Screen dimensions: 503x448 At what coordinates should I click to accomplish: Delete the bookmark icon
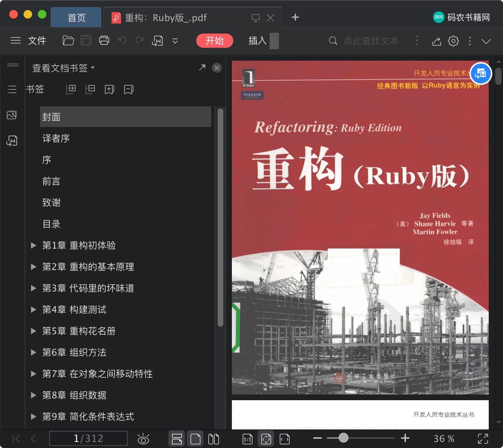pos(128,90)
